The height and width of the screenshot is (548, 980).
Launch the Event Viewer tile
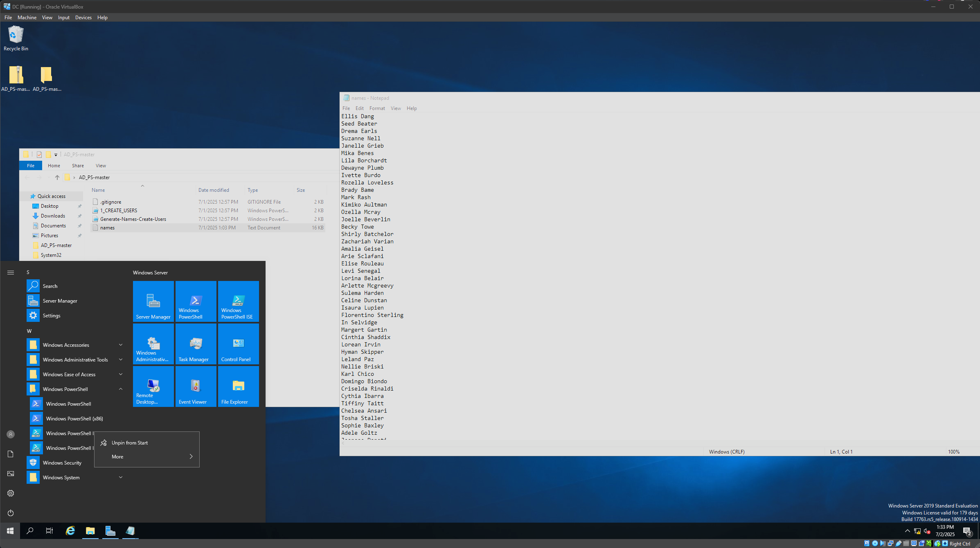pos(196,386)
